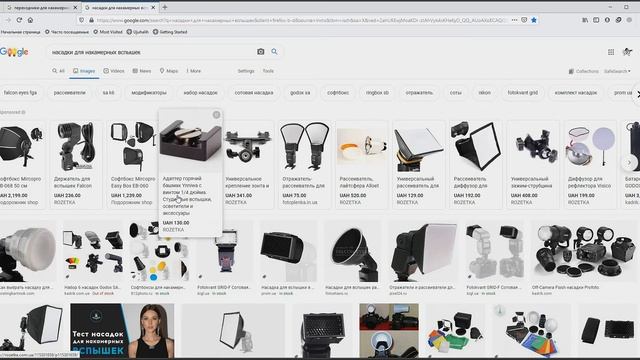640x360 pixels.
Task: Search by image using the camera icon
Action: pyautogui.click(x=260, y=52)
